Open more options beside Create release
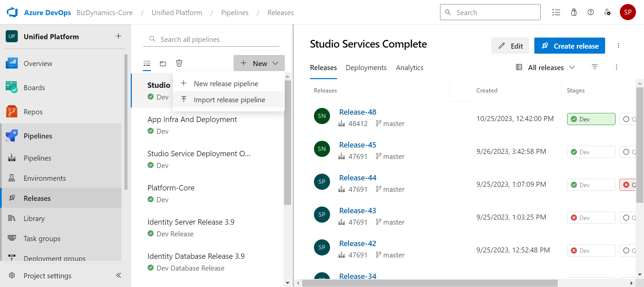This screenshot has width=644, height=287. pos(619,46)
